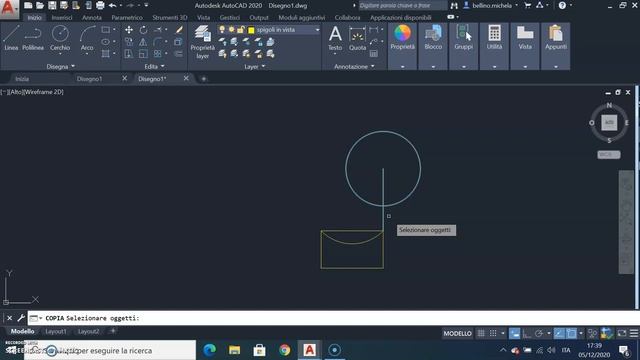
Task: Click the ViewCube top face
Action: coord(609,122)
